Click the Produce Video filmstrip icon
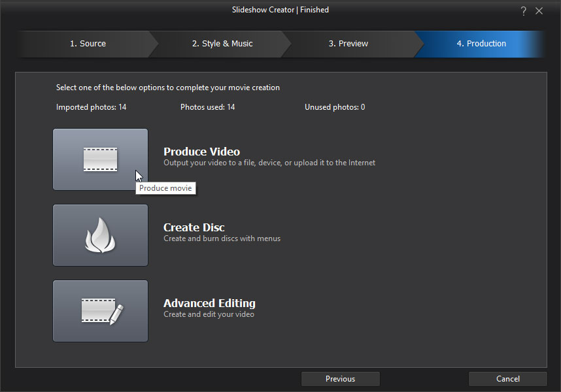Screen dimensions: 561x392 (x=100, y=159)
